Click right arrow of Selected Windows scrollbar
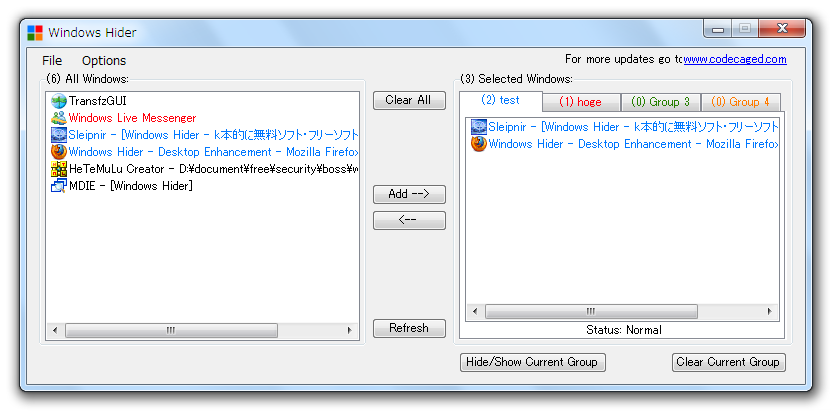The height and width of the screenshot is (413, 835). click(x=769, y=311)
